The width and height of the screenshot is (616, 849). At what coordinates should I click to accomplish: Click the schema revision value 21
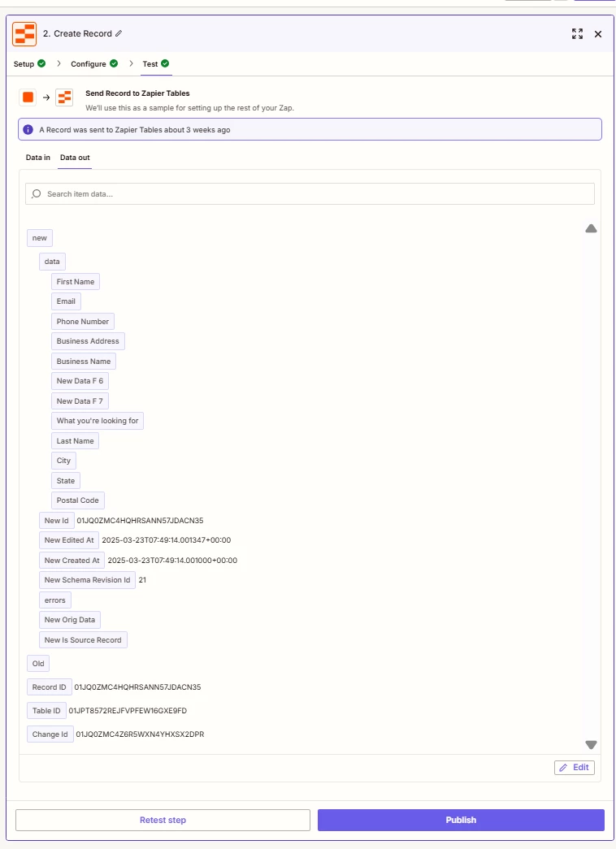(142, 580)
